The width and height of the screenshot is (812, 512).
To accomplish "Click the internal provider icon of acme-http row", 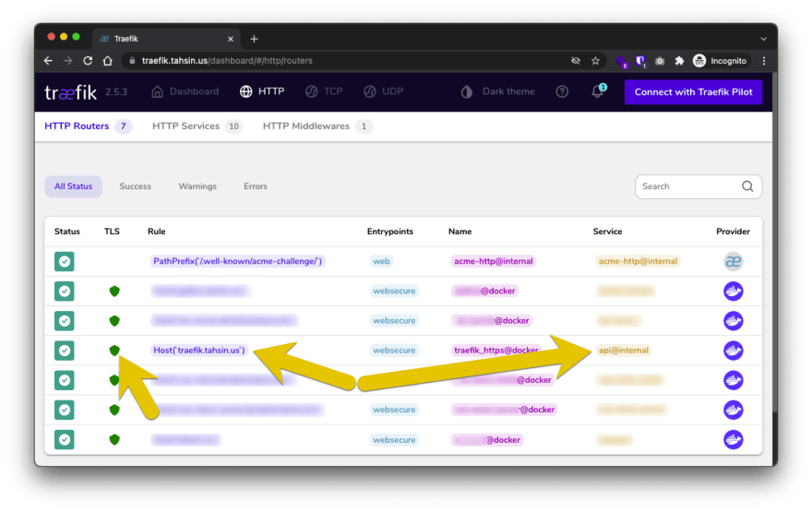I will tap(734, 261).
